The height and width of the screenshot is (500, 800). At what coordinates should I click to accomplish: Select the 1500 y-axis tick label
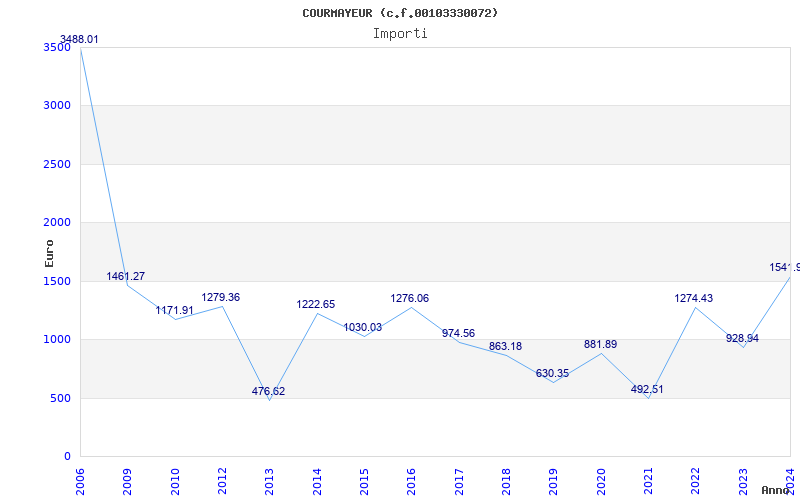click(x=58, y=281)
